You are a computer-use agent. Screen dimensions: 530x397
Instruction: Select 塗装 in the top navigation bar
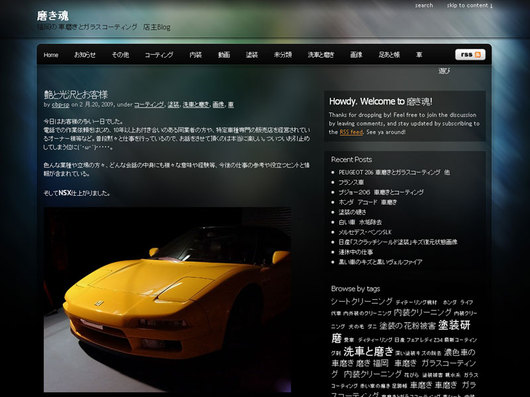pyautogui.click(x=252, y=55)
